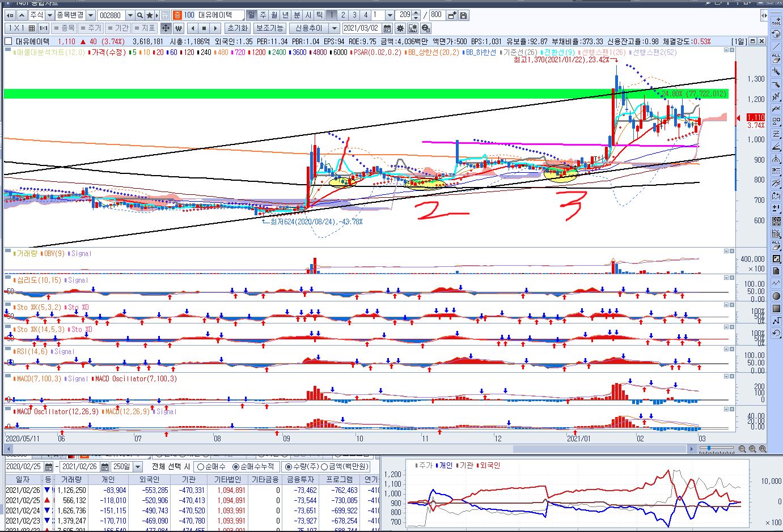Click the 보조기능 button
This screenshot has width=783, height=532.
269,28
